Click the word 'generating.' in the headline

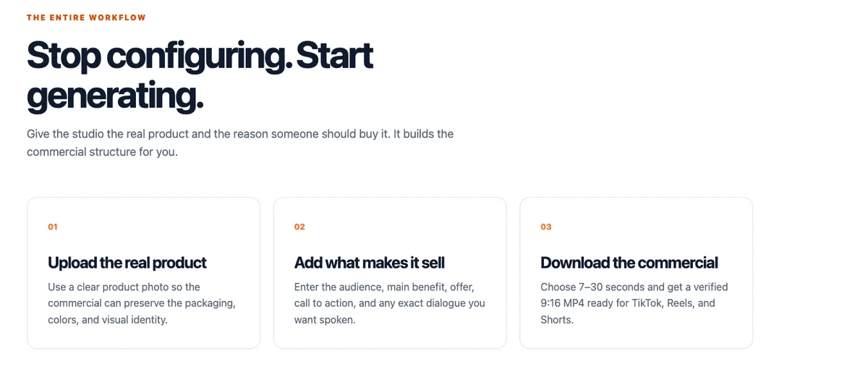(115, 97)
